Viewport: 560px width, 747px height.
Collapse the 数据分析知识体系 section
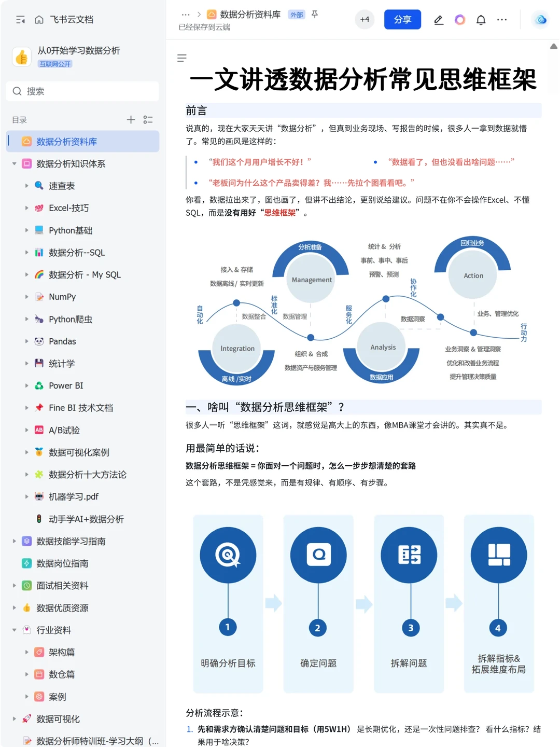coord(14,164)
